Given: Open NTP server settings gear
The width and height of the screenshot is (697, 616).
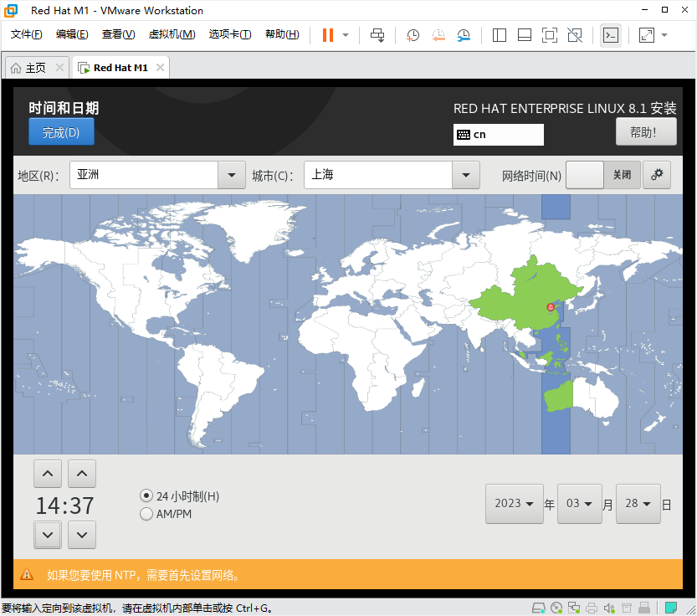Looking at the screenshot, I should coord(657,175).
